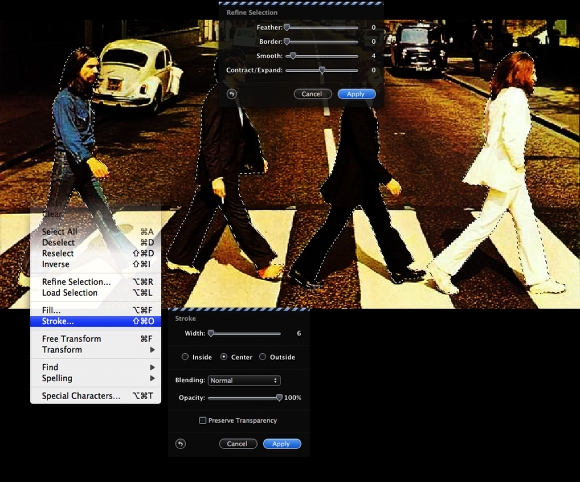Expand the Transform submenu arrow

click(x=152, y=350)
